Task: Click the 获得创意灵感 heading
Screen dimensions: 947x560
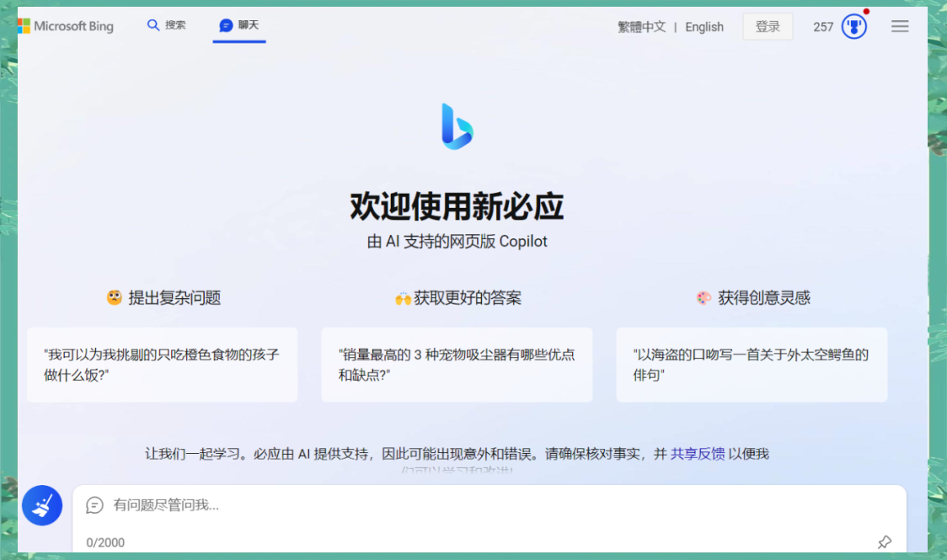Action: pos(764,297)
